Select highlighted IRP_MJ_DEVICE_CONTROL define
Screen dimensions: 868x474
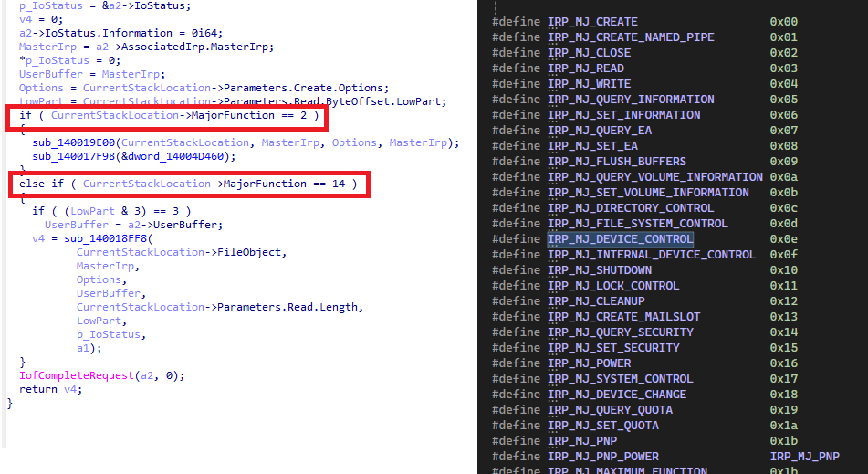tap(621, 239)
